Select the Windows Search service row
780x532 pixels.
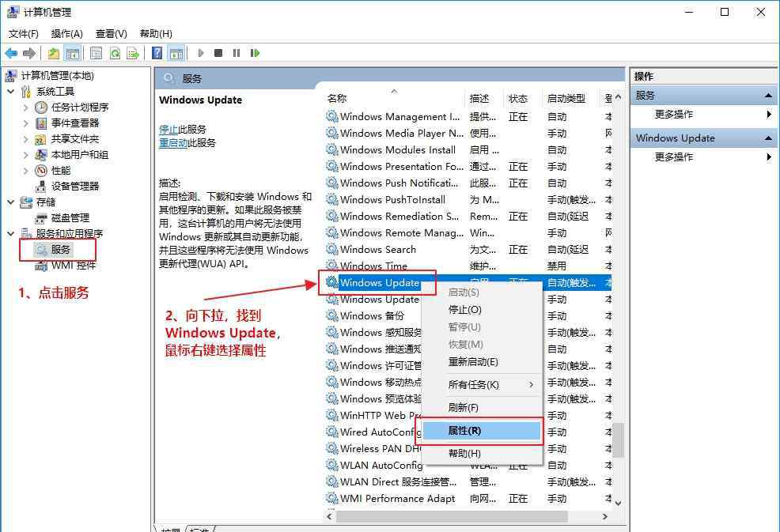click(468, 250)
